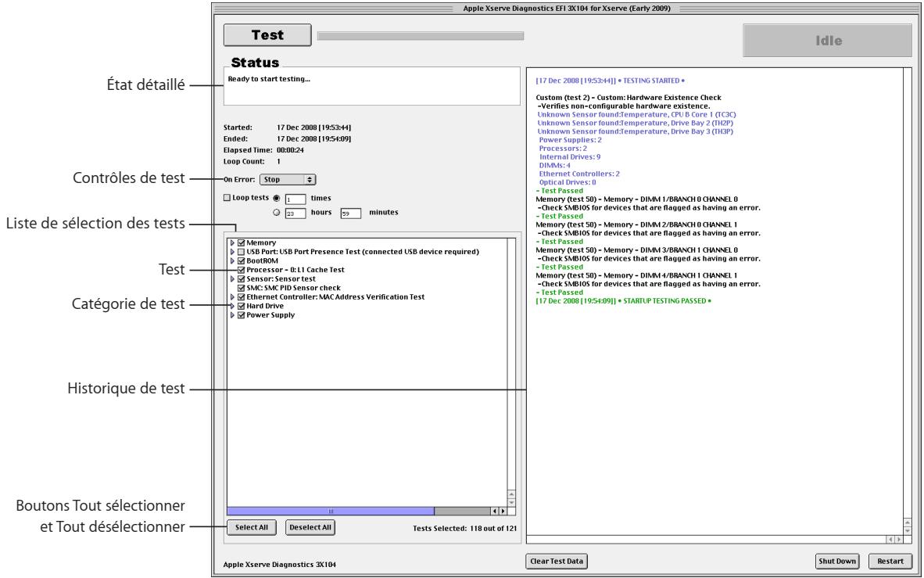Expand the USB Port test category

(232, 252)
